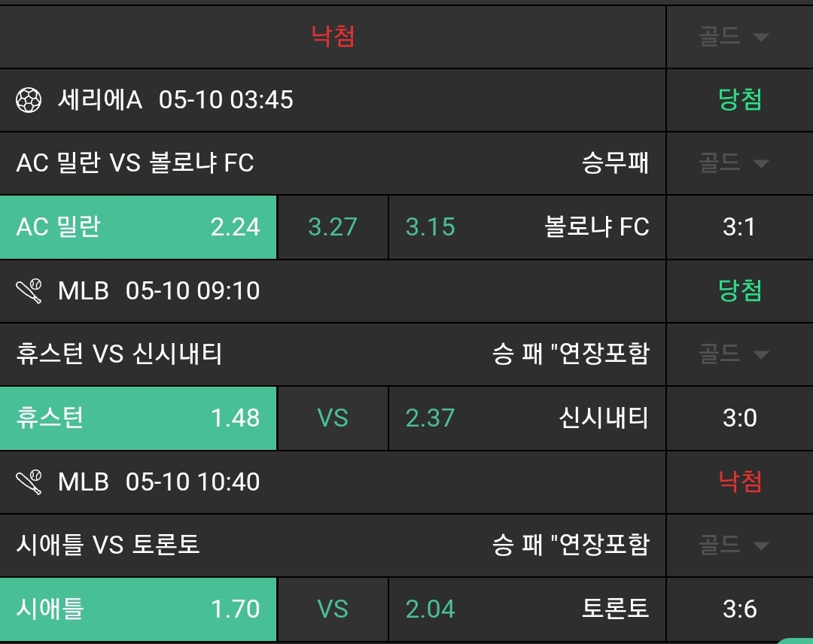Click the soccer ball icon beside 세리에A
Viewport: 813px width, 644px height.
click(x=29, y=100)
